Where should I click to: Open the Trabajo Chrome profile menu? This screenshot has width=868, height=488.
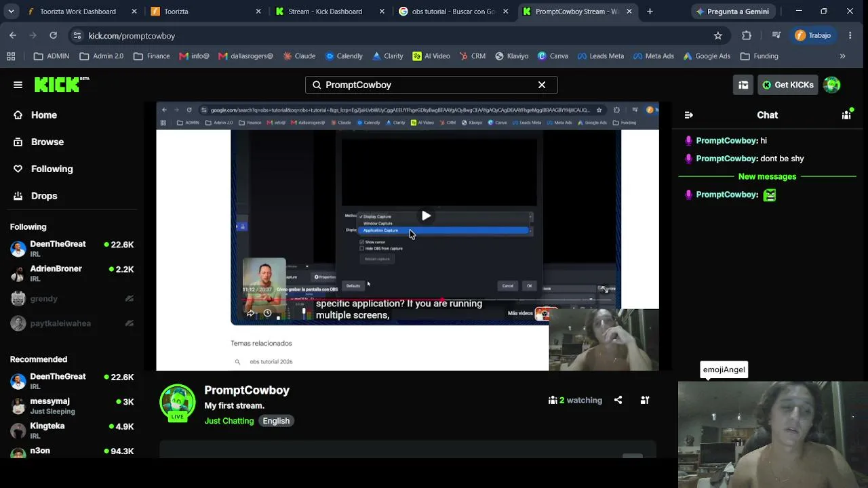(813, 35)
